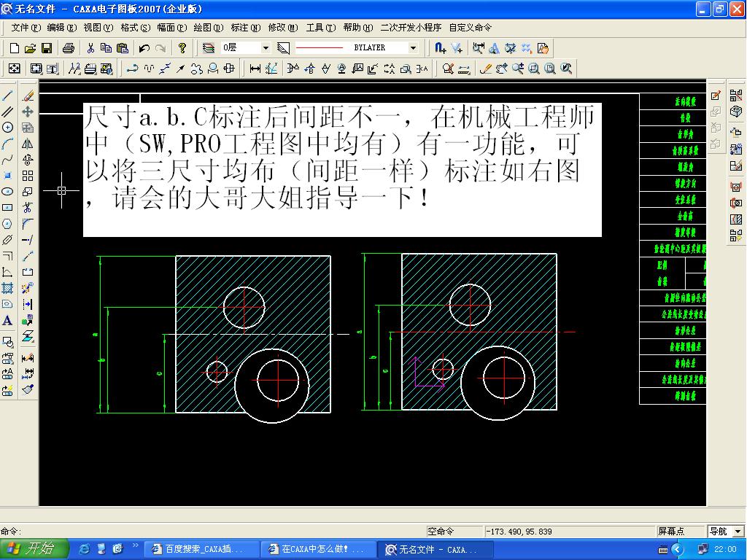Open help with the question mark icon
Viewport: 747px width, 560px height.
coord(182,47)
